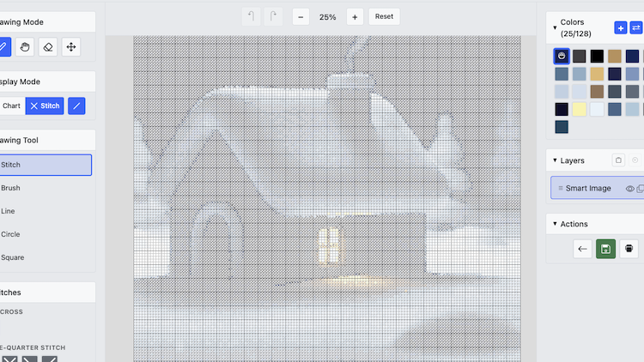Click the swap colors arrows button
Viewport: 644px width, 362px height.
pyautogui.click(x=635, y=28)
